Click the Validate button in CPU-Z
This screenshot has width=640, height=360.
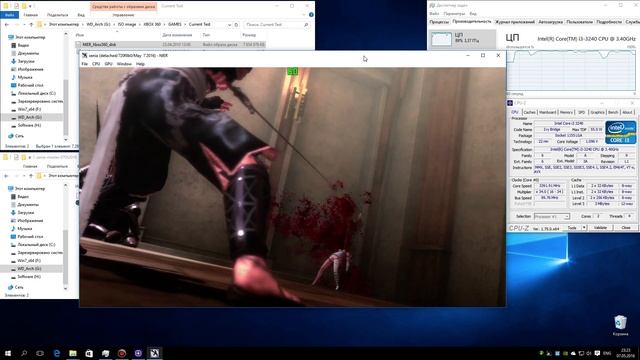click(600, 228)
